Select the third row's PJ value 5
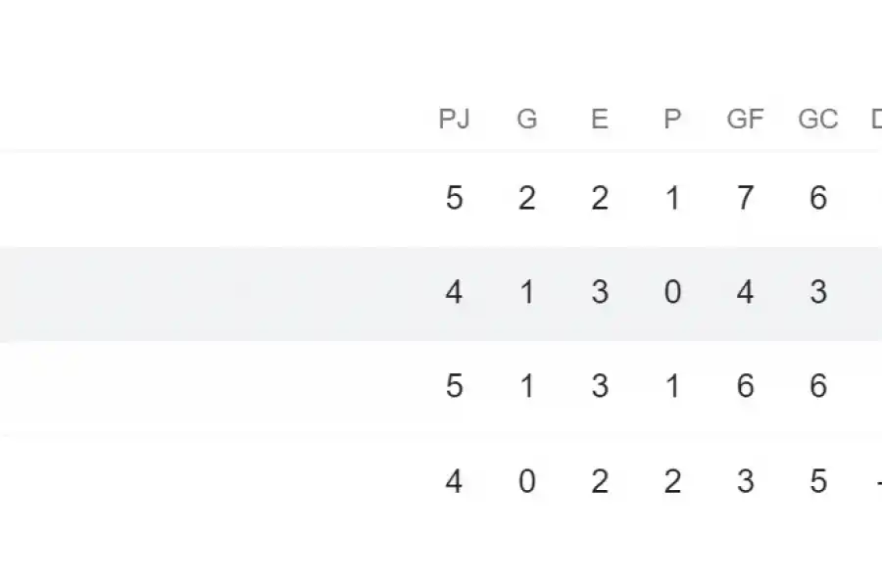 [x=454, y=386]
